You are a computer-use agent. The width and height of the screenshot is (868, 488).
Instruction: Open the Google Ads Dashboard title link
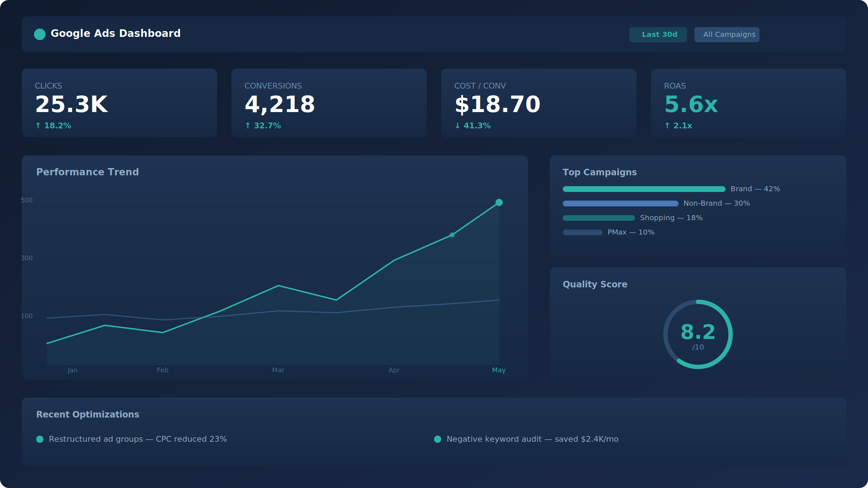116,33
